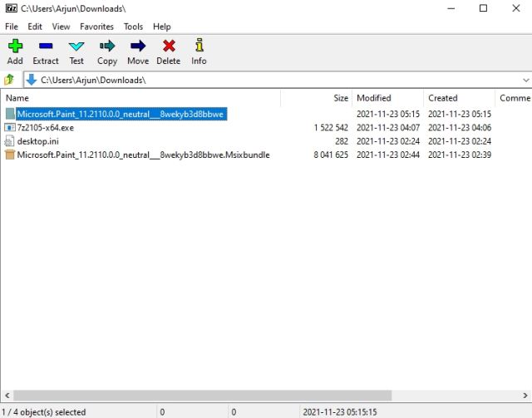Click the Extract minus icon
The width and height of the screenshot is (532, 418).
46,47
